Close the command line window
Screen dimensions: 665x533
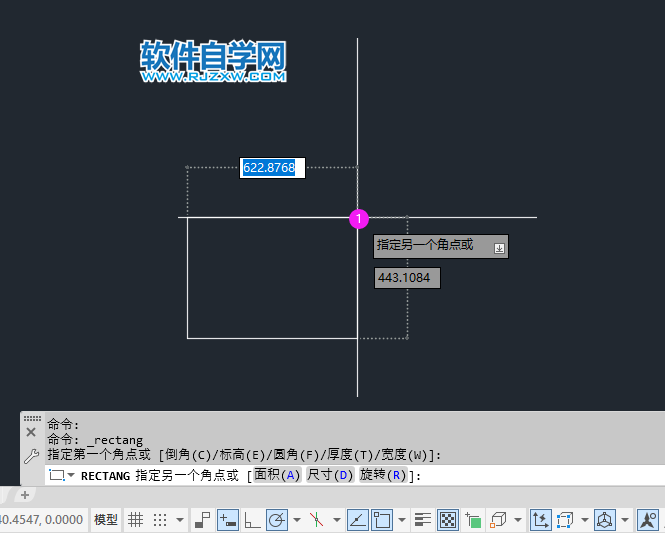(31, 432)
